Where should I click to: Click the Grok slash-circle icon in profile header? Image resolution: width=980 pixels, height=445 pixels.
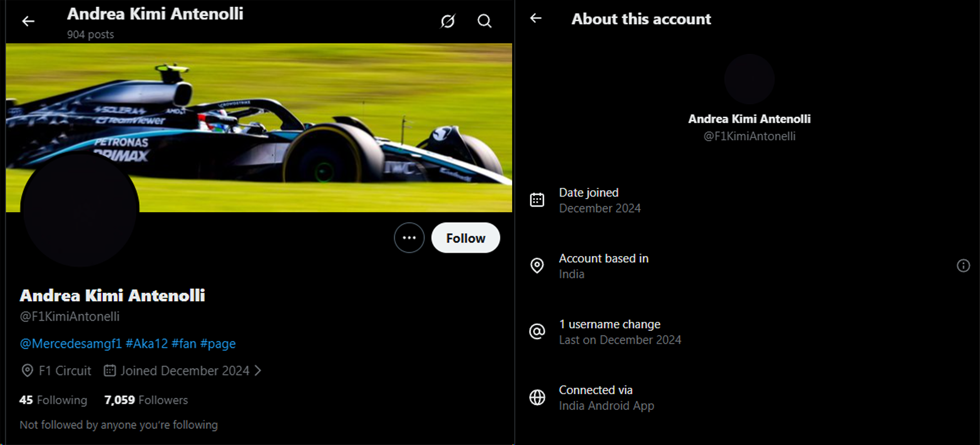pos(448,21)
